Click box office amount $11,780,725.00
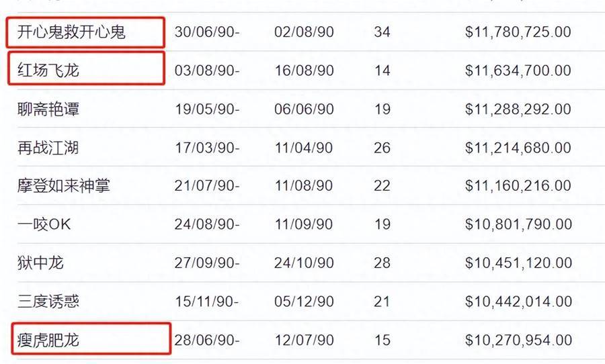Viewport: 605px width, 364px height. (x=518, y=32)
